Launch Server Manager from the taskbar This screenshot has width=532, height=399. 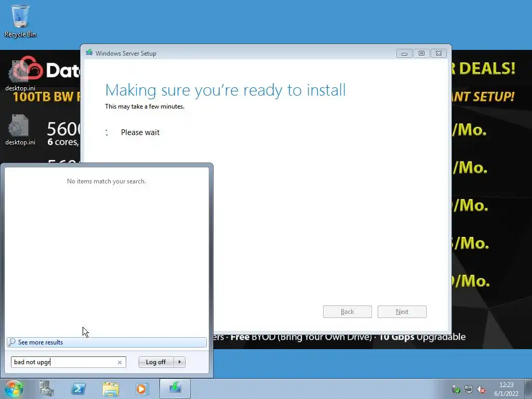point(46,389)
